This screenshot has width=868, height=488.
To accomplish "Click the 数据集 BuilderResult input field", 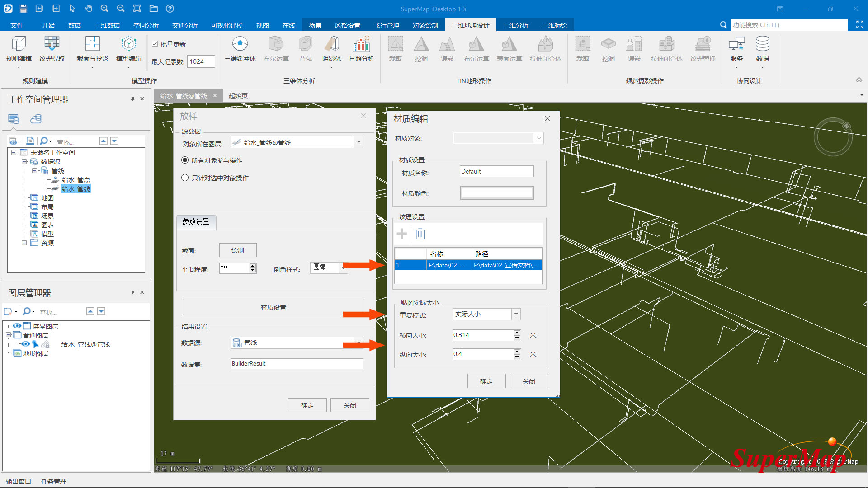I will (297, 364).
